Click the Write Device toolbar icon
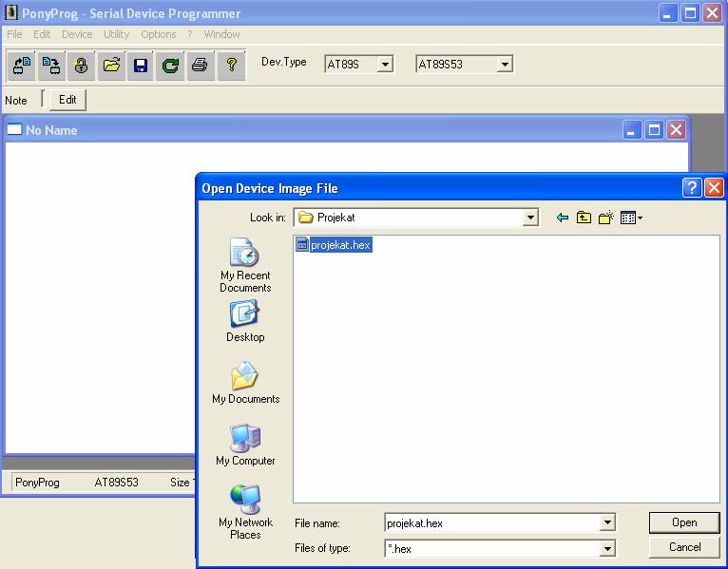Screen dimensions: 728x569 [x=51, y=66]
